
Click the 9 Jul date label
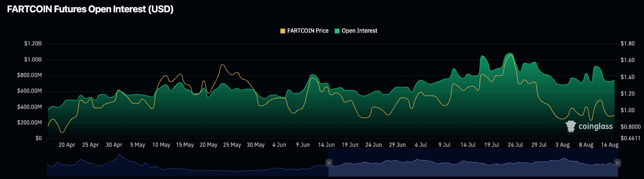click(445, 145)
